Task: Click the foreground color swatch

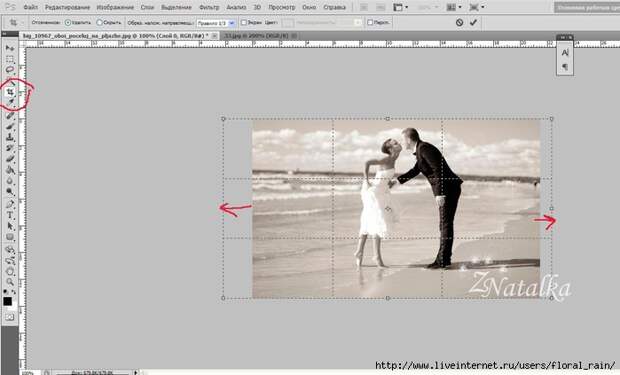Action: 7,302
